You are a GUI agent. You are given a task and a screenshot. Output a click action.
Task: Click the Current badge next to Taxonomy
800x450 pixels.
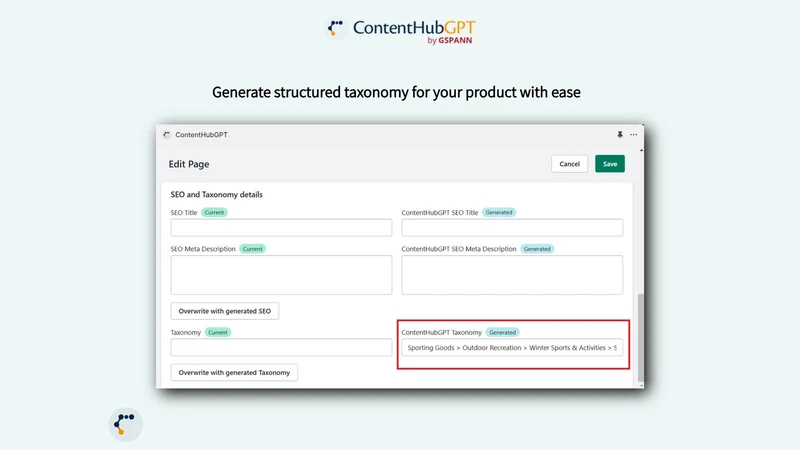pos(218,332)
